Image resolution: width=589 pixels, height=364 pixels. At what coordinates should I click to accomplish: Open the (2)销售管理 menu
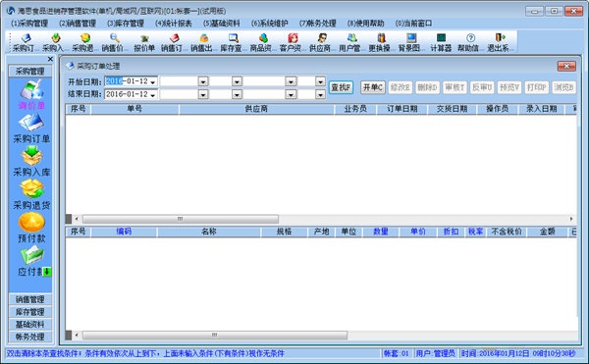[x=78, y=24]
